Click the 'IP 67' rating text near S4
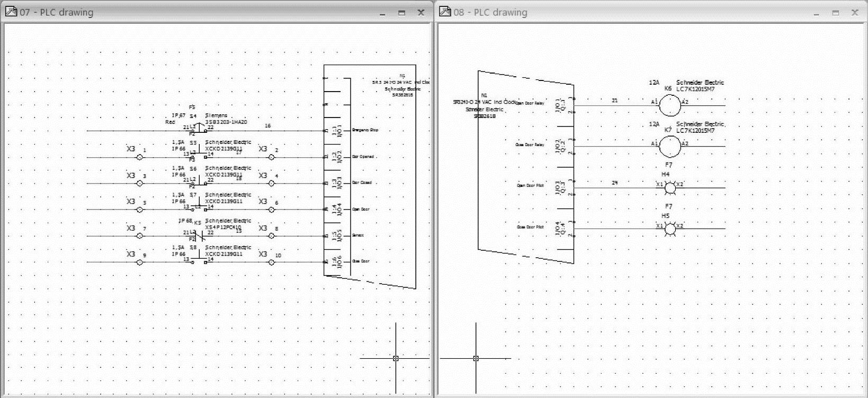Viewport: 868px width, 398px height. [x=178, y=115]
